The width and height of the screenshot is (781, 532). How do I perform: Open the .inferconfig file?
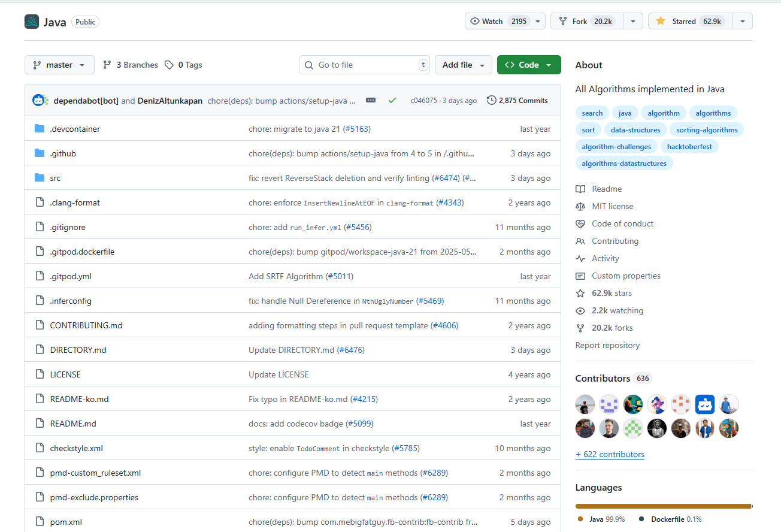point(71,301)
